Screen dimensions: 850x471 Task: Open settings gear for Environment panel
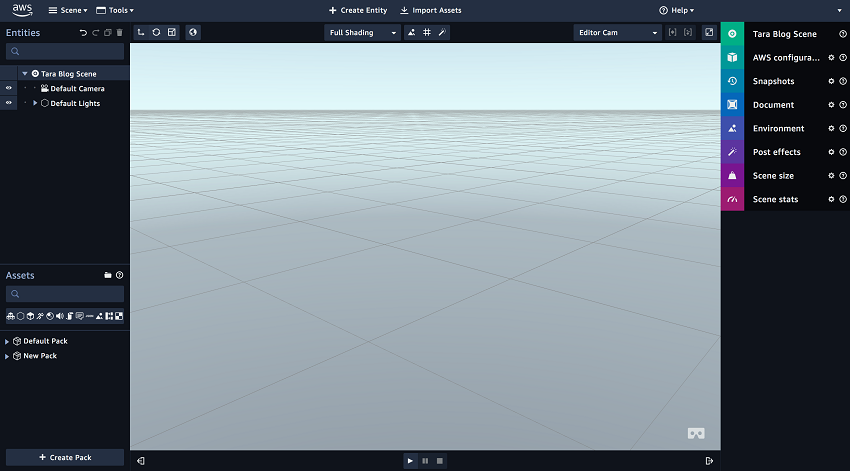(830, 129)
